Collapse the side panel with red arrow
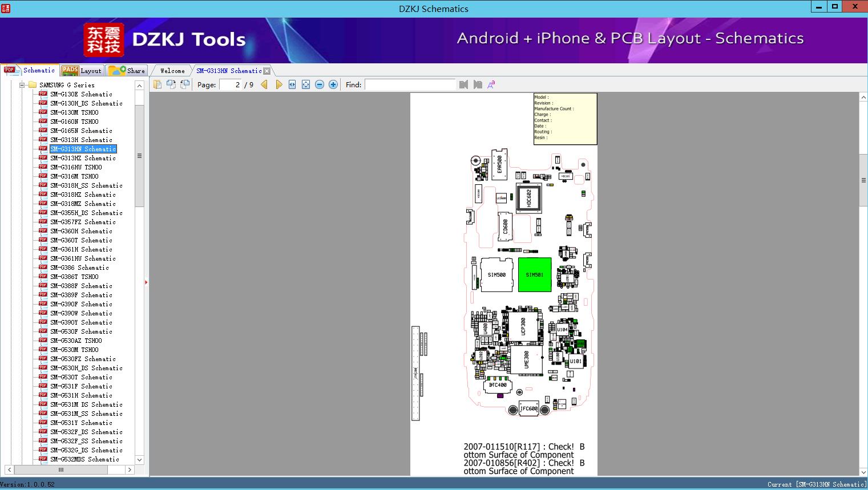 tap(146, 282)
